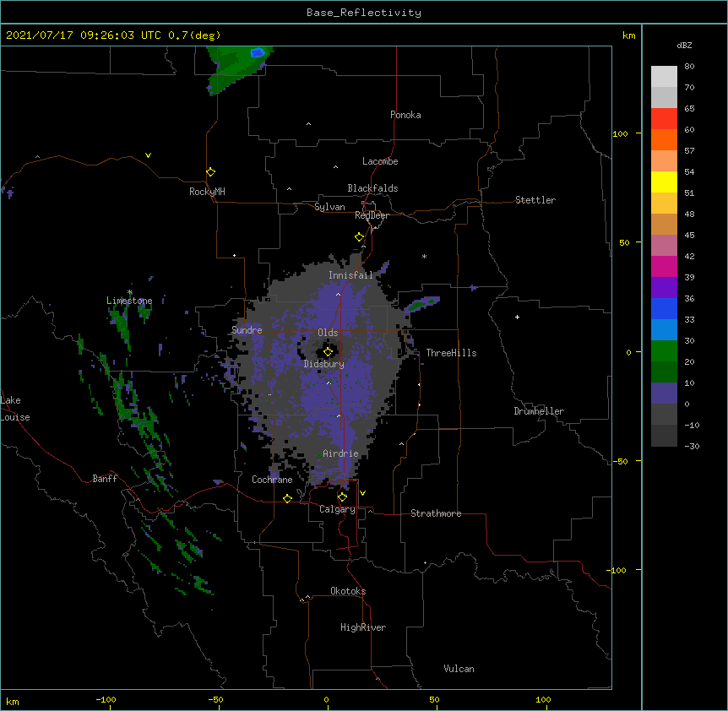This screenshot has height=711, width=728.
Task: Click the dBZ legend heading
Action: [x=684, y=45]
